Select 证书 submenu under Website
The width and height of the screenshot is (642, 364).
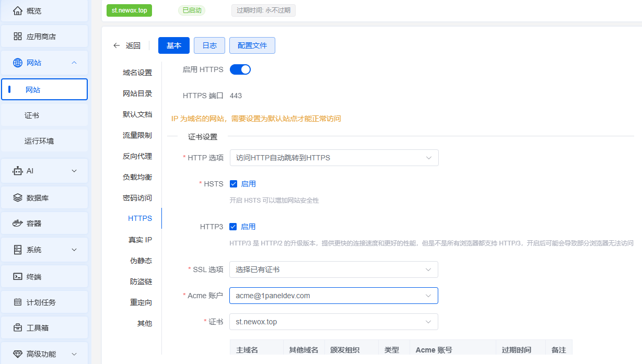[32, 115]
